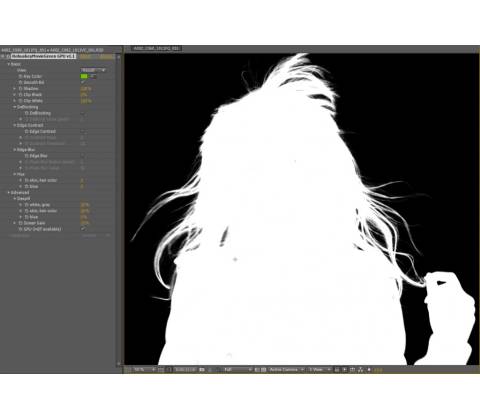This screenshot has width=480, height=420.
Task: Expand the Shadow property twirl arrow
Action: (x=15, y=89)
